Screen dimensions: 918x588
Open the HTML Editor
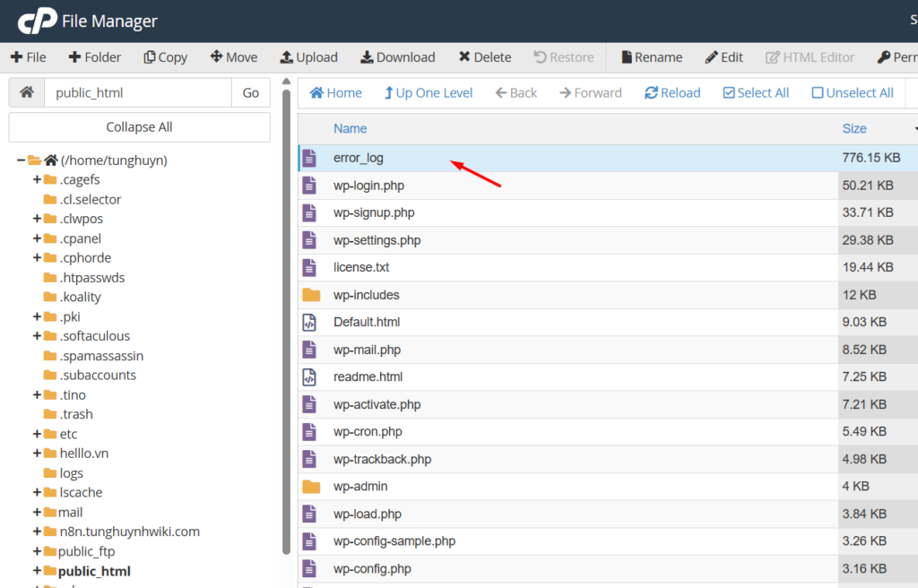(810, 56)
